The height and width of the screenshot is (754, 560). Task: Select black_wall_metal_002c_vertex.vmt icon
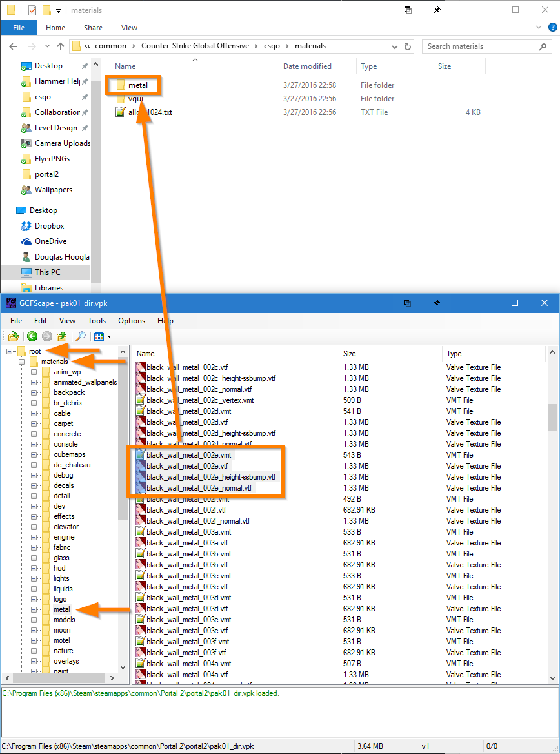click(141, 400)
